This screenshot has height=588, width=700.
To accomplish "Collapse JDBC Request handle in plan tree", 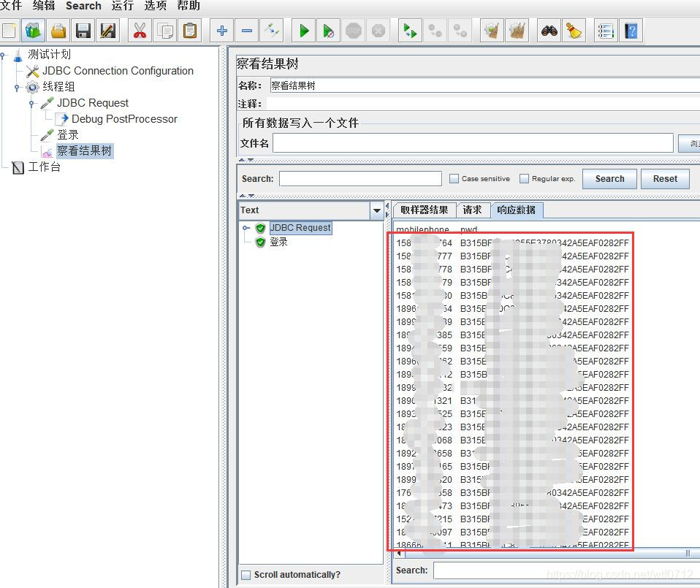I will click(31, 104).
